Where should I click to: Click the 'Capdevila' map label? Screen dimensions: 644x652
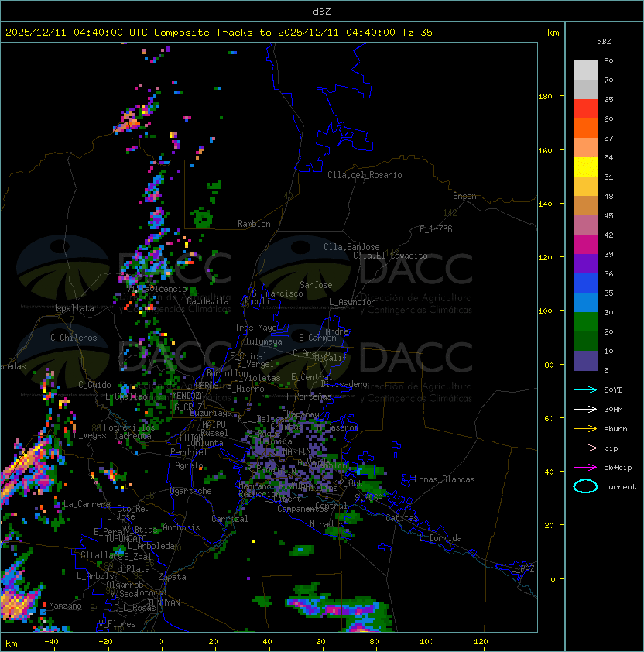[x=207, y=301]
